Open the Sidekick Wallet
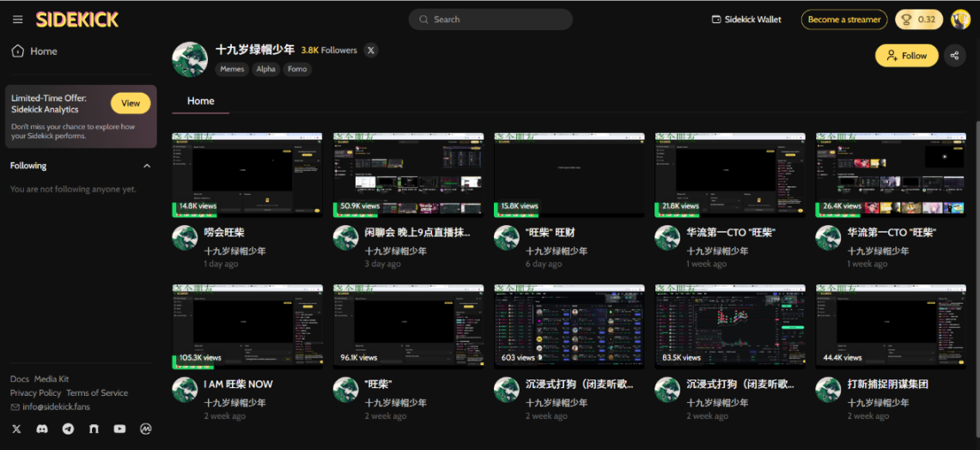 click(746, 20)
